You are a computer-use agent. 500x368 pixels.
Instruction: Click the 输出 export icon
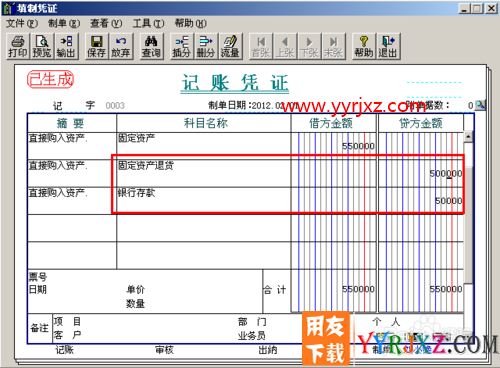[x=66, y=46]
